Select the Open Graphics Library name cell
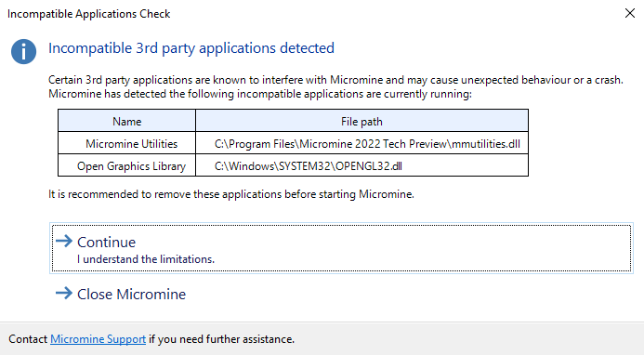The width and height of the screenshot is (644, 355). [127, 165]
